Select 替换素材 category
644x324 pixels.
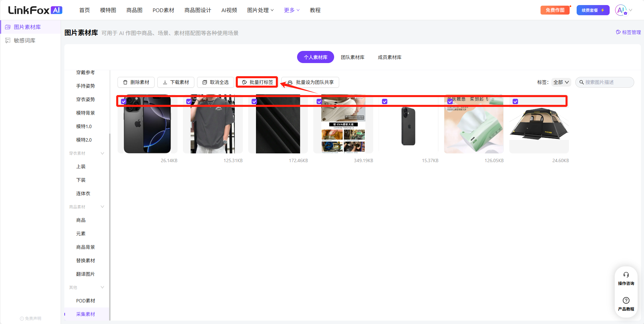(86, 261)
